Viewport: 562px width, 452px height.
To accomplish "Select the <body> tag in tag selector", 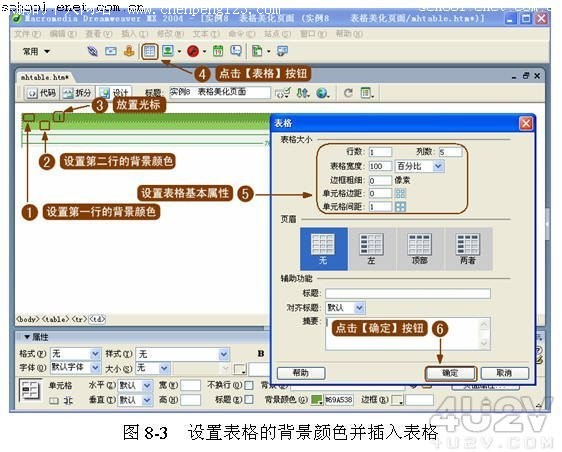I will (x=28, y=319).
